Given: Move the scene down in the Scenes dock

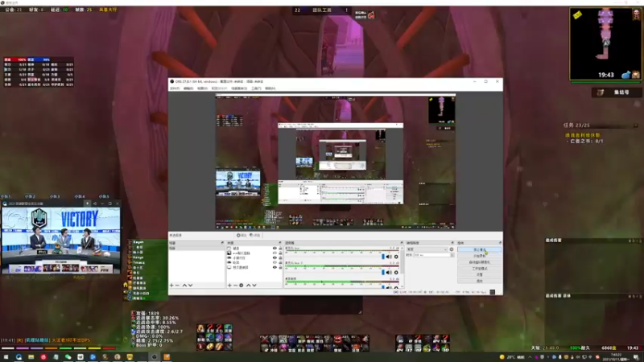Looking at the screenshot, I should (x=190, y=286).
